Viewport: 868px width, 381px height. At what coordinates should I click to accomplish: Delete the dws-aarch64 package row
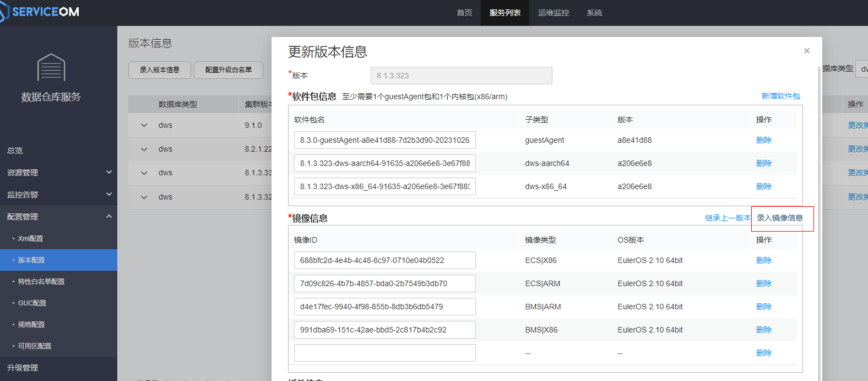(764, 163)
